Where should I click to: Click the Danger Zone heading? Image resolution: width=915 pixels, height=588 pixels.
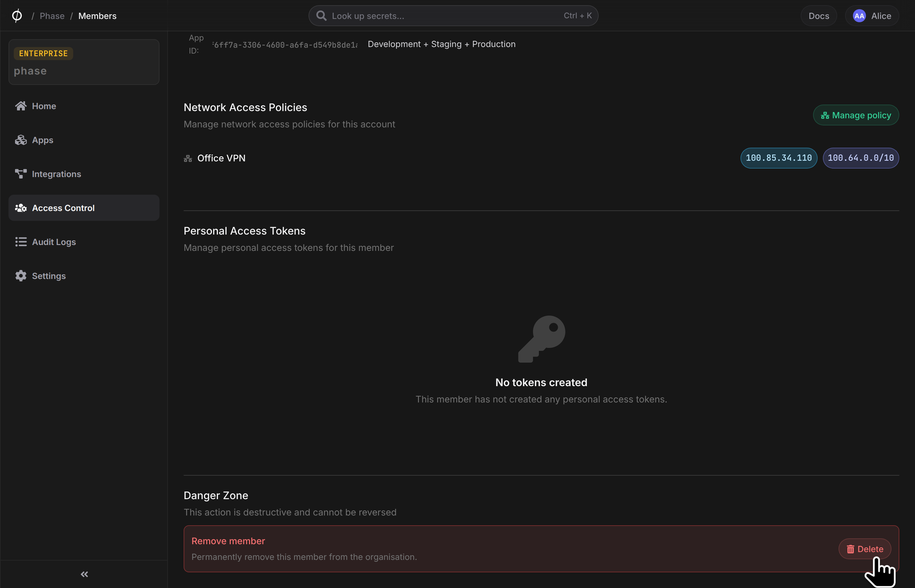(216, 495)
